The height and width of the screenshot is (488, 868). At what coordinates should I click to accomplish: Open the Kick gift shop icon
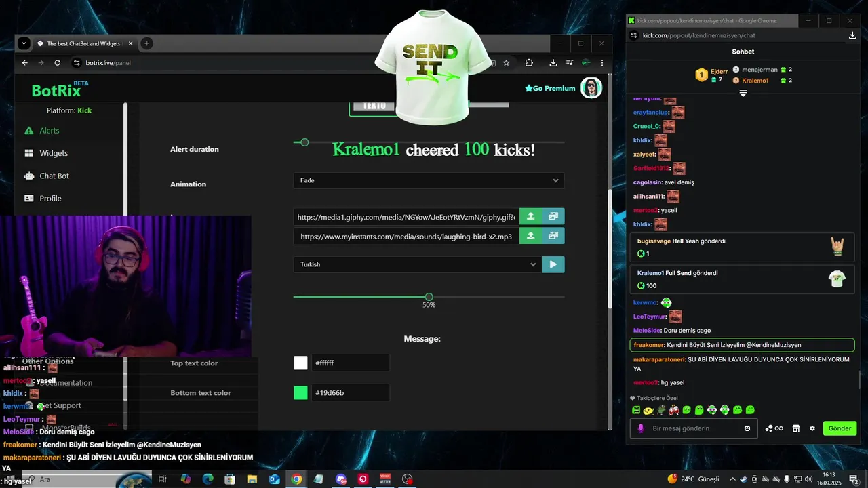[796, 428]
